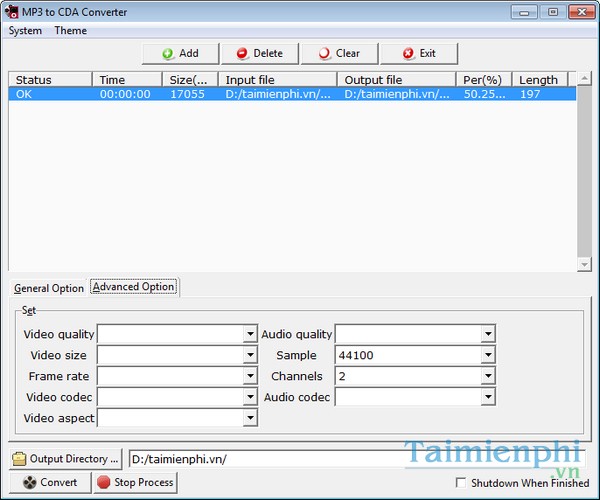Viewport: 600px width, 500px height.
Task: Click the Output Directory folder icon
Action: tap(19, 459)
